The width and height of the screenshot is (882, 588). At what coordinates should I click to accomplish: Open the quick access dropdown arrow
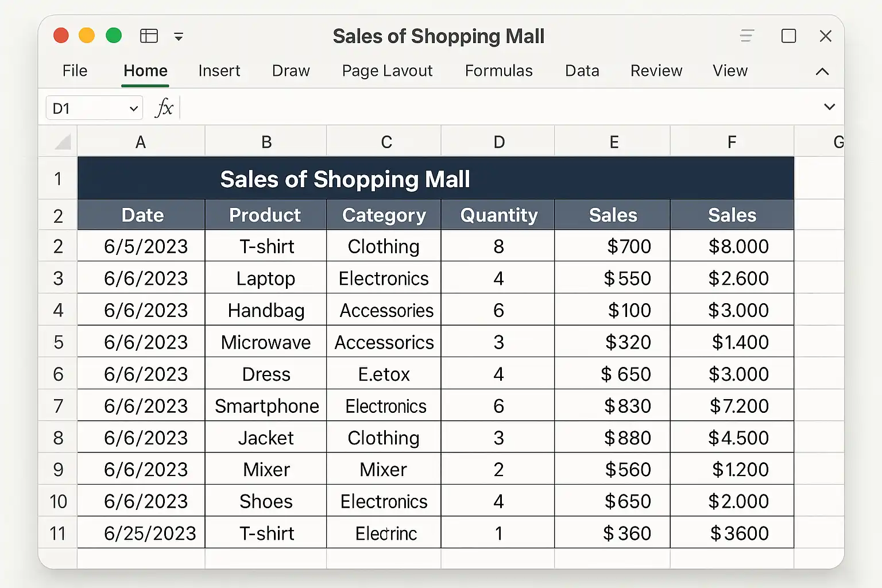(179, 37)
